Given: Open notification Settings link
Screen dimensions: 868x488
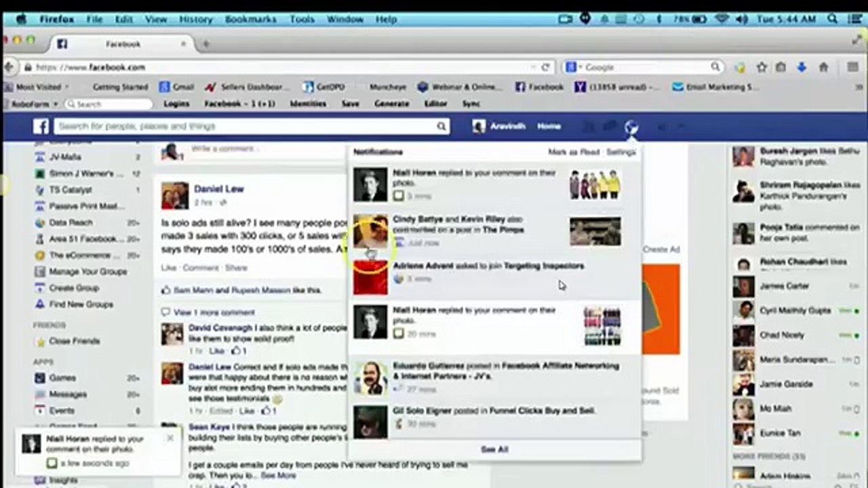Looking at the screenshot, I should coord(620,152).
